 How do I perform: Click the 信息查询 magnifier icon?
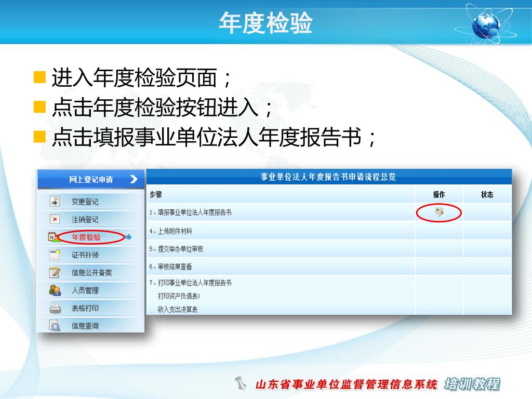click(55, 326)
